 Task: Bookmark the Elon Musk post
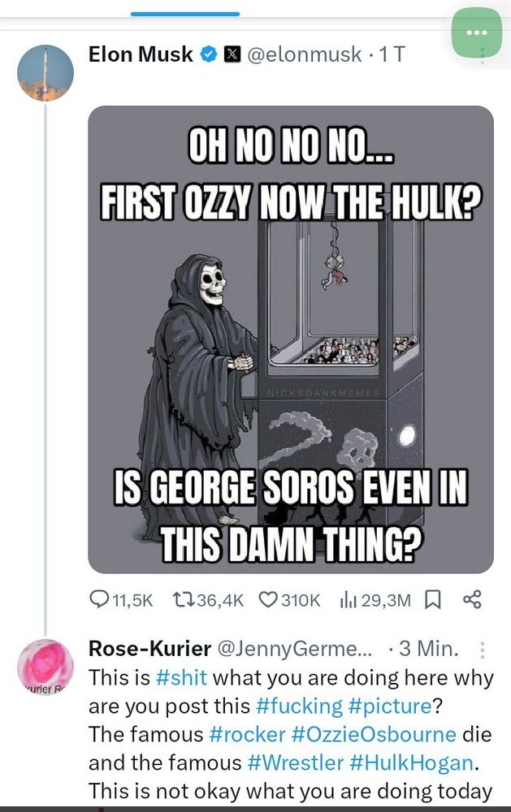pos(433,600)
